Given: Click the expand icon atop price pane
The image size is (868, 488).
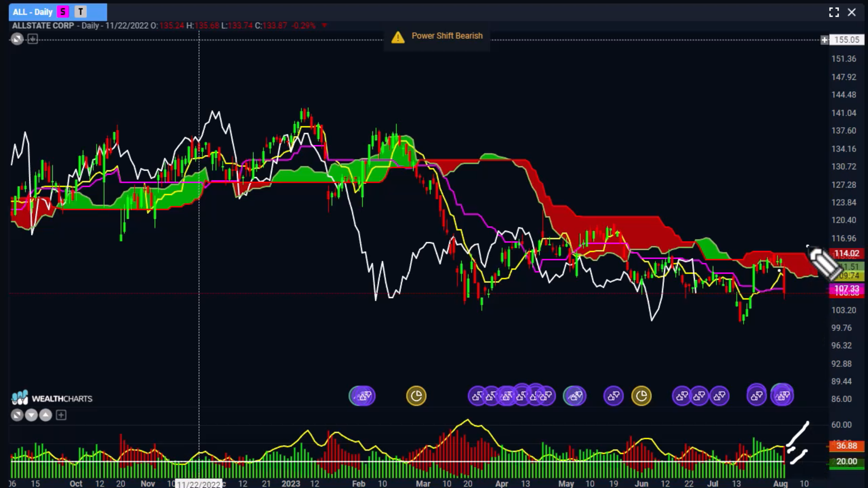Looking at the screenshot, I should pyautogui.click(x=17, y=39).
